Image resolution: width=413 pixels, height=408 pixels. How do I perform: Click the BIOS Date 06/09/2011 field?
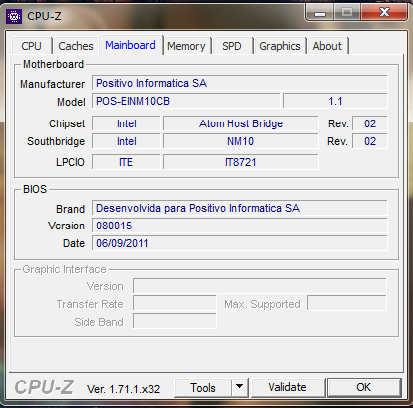(x=240, y=243)
